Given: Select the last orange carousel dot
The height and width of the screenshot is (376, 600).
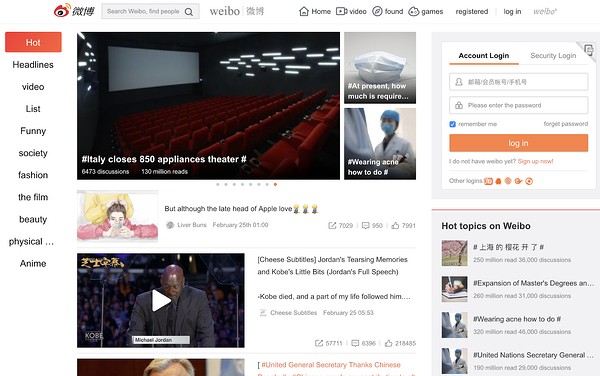Looking at the screenshot, I should pos(275,184).
